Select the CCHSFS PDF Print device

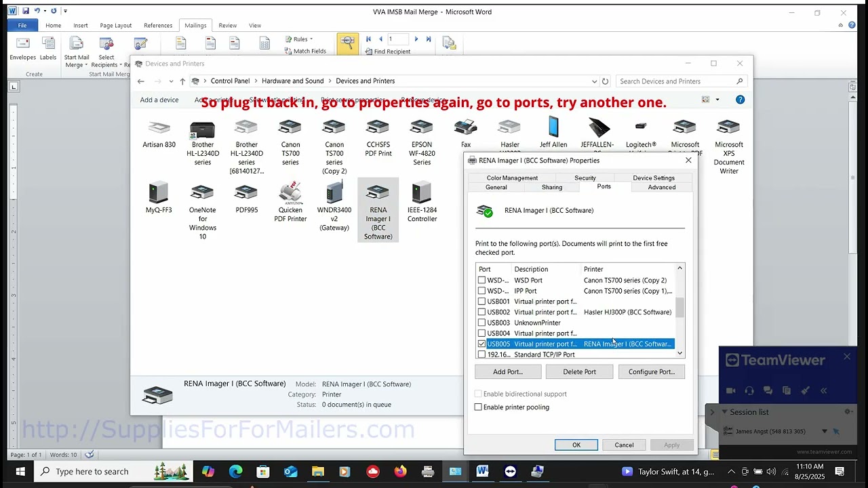coord(378,128)
